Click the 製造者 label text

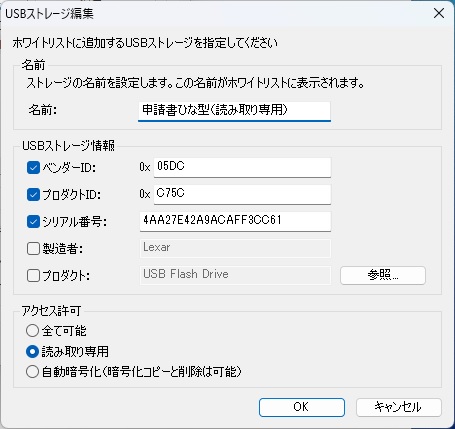click(x=62, y=249)
